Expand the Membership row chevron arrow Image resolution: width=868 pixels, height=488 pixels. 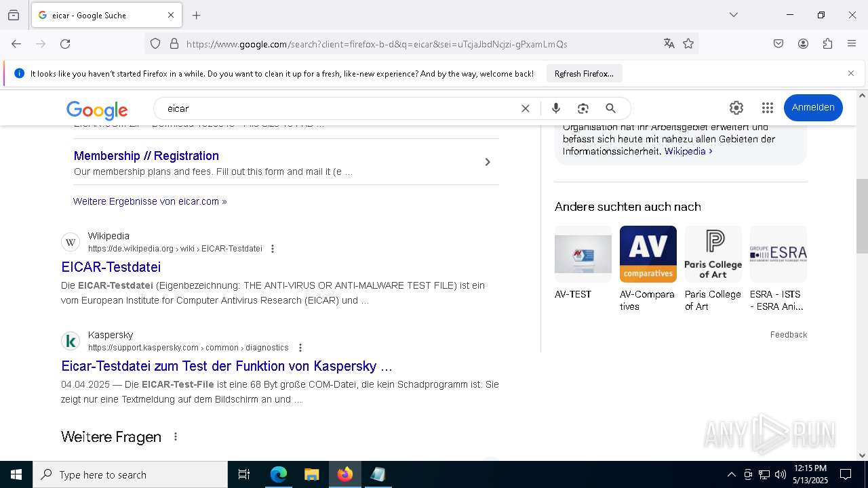pyautogui.click(x=487, y=162)
